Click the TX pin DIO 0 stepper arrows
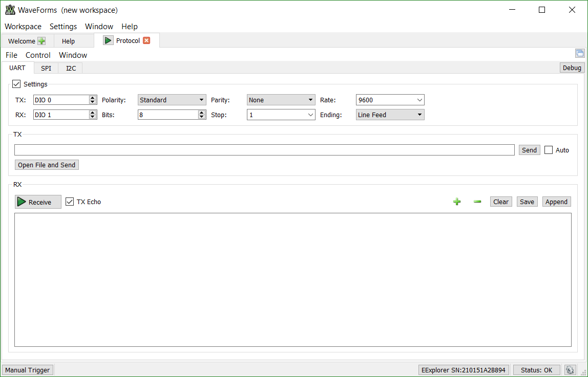588x377 pixels. coord(93,100)
